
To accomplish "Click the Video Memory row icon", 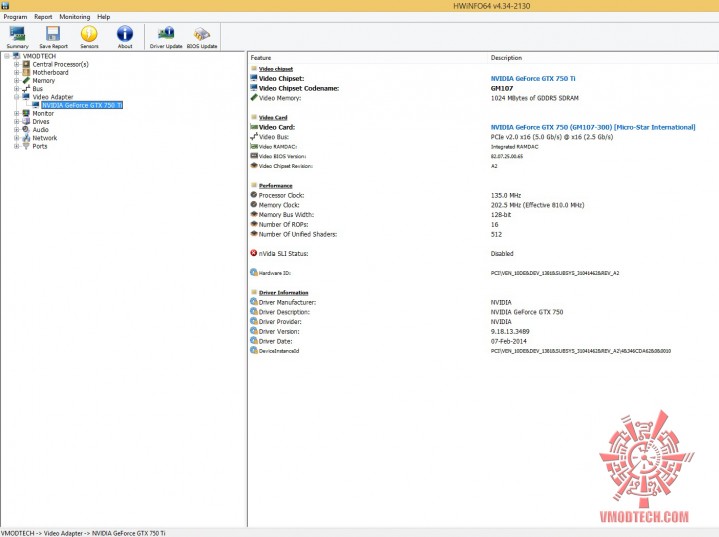I will [x=254, y=98].
